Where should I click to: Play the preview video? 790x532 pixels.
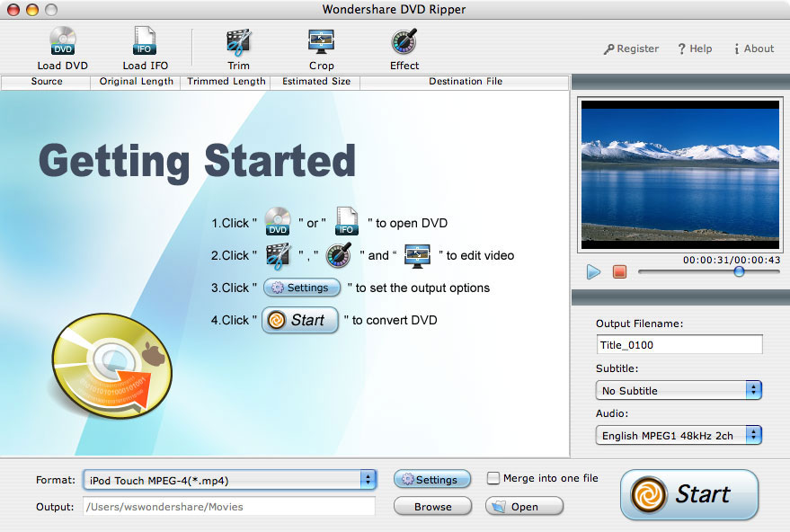pyautogui.click(x=593, y=272)
